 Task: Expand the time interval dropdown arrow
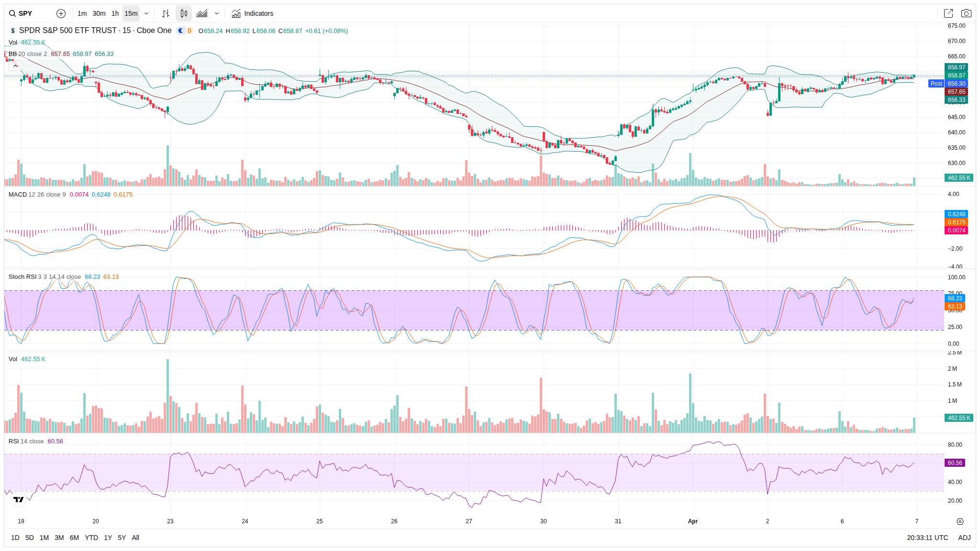pyautogui.click(x=146, y=13)
